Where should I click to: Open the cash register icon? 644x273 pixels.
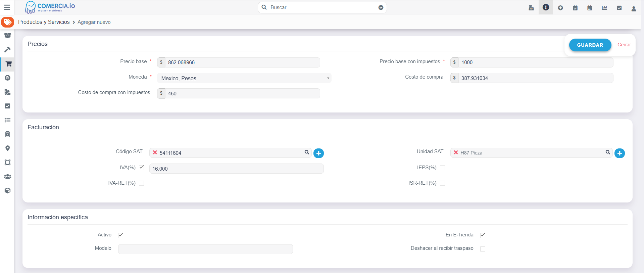click(x=531, y=8)
